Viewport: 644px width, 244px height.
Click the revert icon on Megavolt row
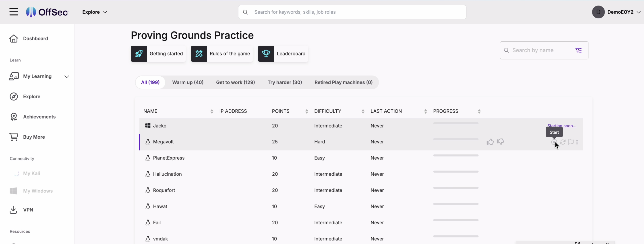point(563,142)
